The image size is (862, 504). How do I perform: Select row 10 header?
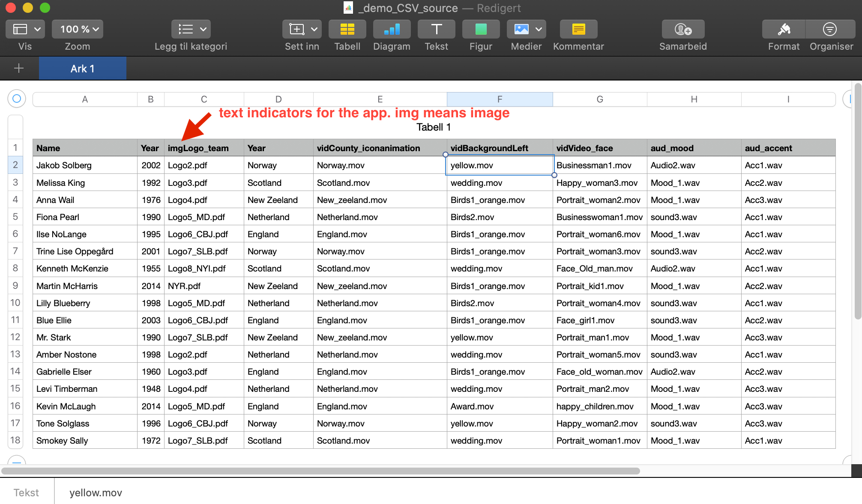15,303
